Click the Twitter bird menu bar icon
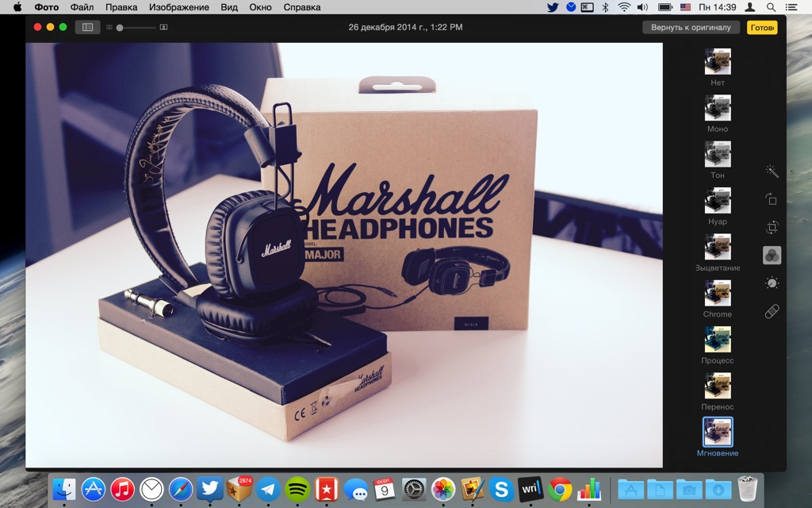Viewport: 812px width, 508px height. point(553,7)
